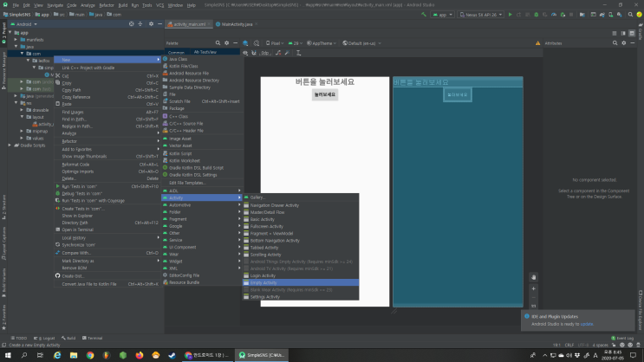This screenshot has height=362, width=644.
Task: Click the C++ Class icon
Action: click(x=165, y=116)
